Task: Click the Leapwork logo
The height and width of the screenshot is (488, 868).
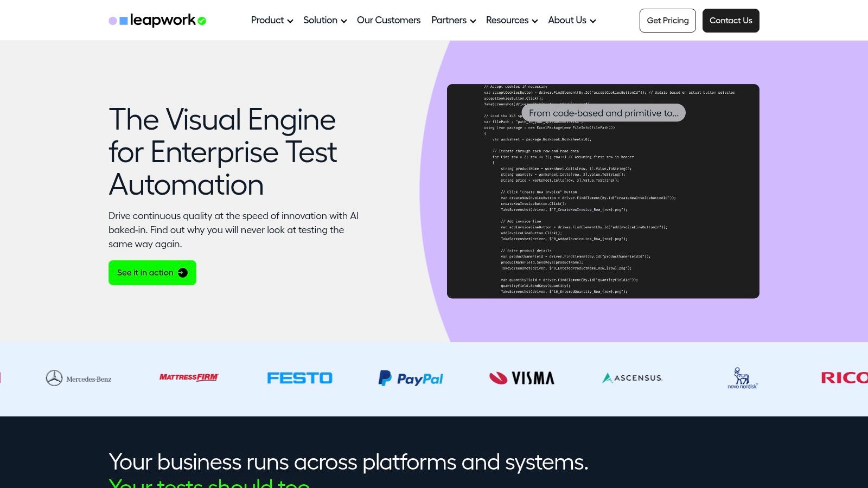Action: click(157, 21)
